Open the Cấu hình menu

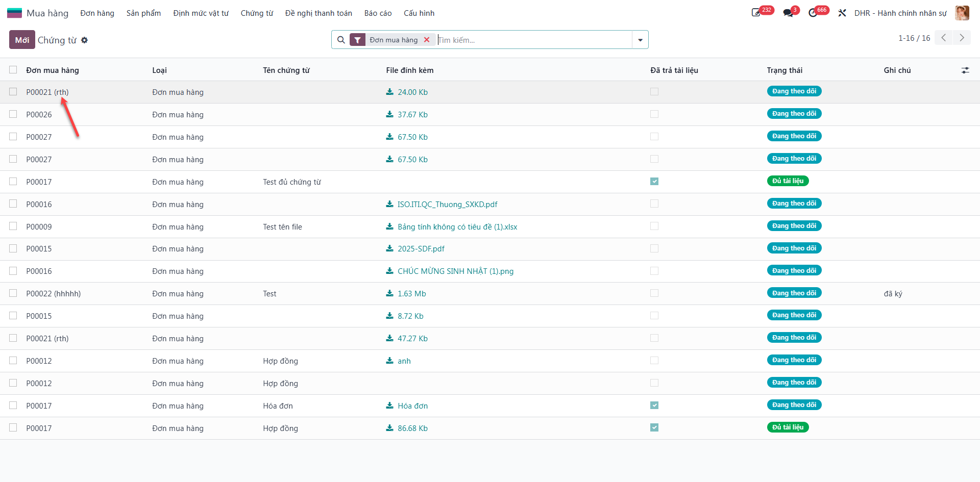pos(419,13)
